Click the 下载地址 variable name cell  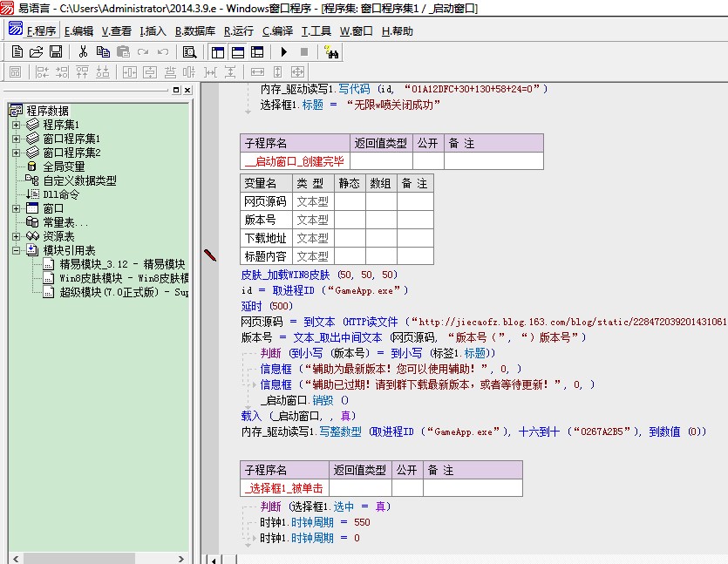point(266,238)
